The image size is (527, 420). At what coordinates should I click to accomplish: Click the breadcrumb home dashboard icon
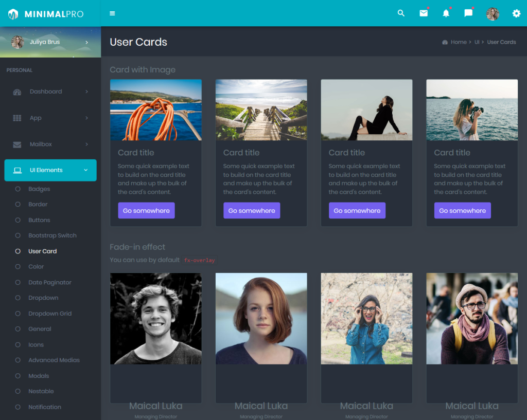445,42
